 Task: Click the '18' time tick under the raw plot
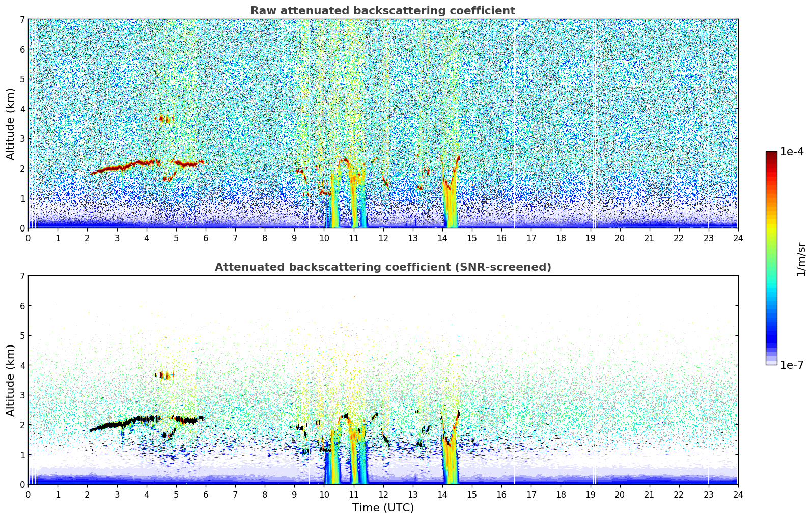tap(561, 238)
